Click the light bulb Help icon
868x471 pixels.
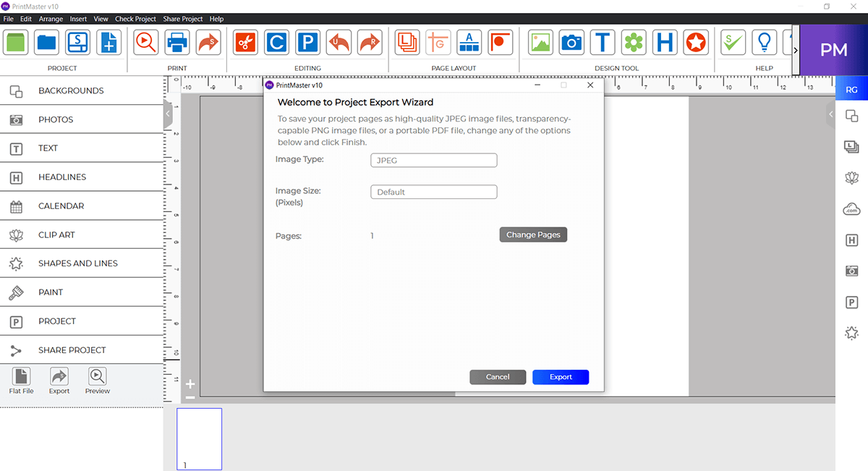(764, 42)
